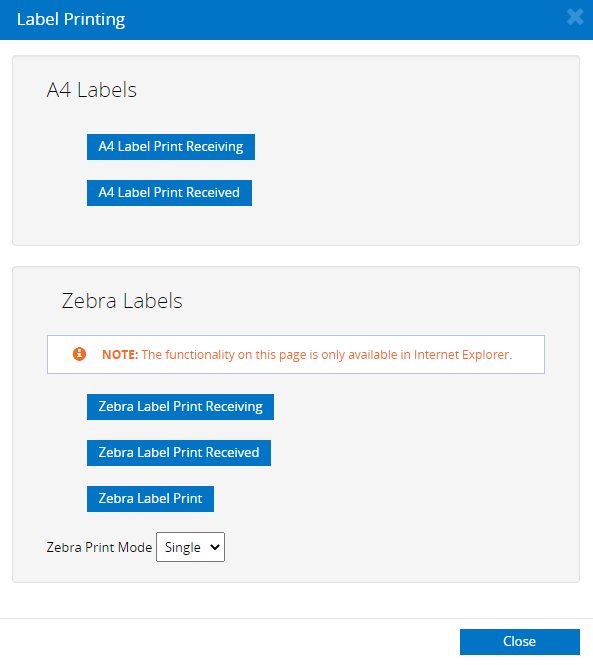Click the Zebra Label Print button

click(x=150, y=499)
